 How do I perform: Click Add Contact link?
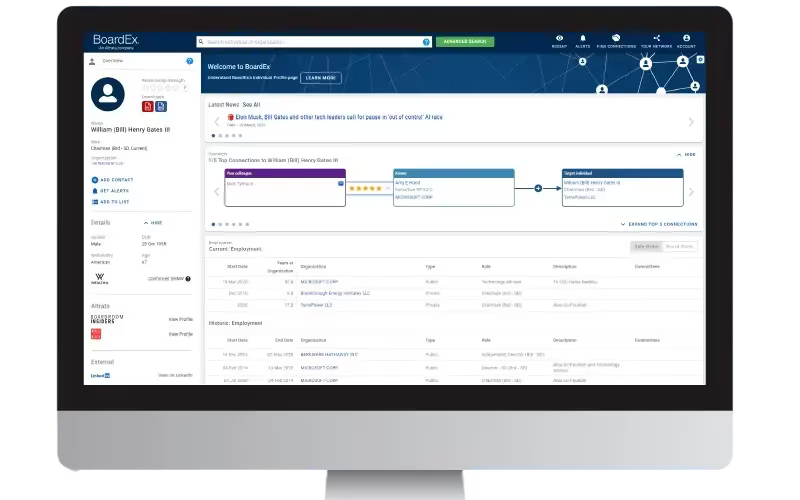117,180
